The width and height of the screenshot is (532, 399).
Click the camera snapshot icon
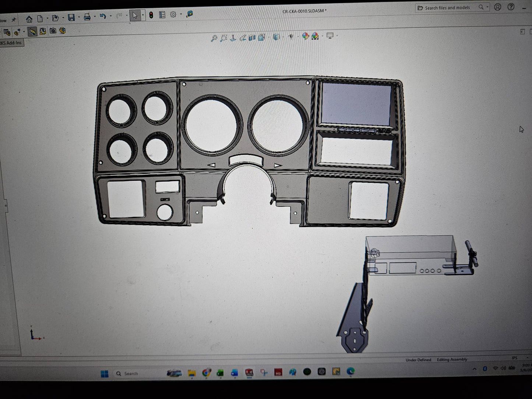(53, 31)
